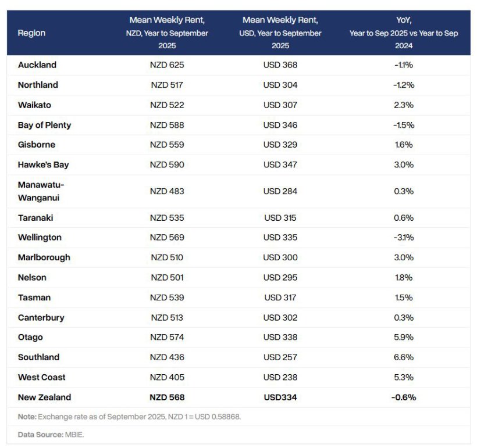Select Waikato's USD 307 value
Image resolution: width=477 pixels, height=448 pixels.
(x=280, y=105)
